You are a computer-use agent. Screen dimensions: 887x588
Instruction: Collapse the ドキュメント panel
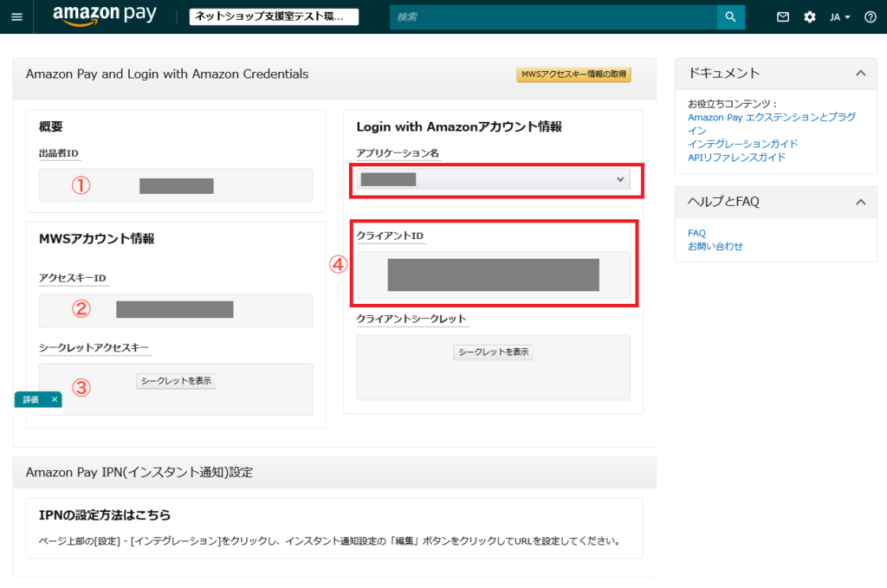point(860,74)
